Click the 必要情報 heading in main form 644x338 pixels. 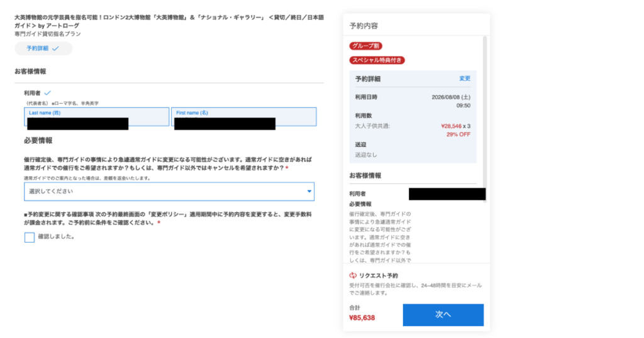click(x=38, y=140)
